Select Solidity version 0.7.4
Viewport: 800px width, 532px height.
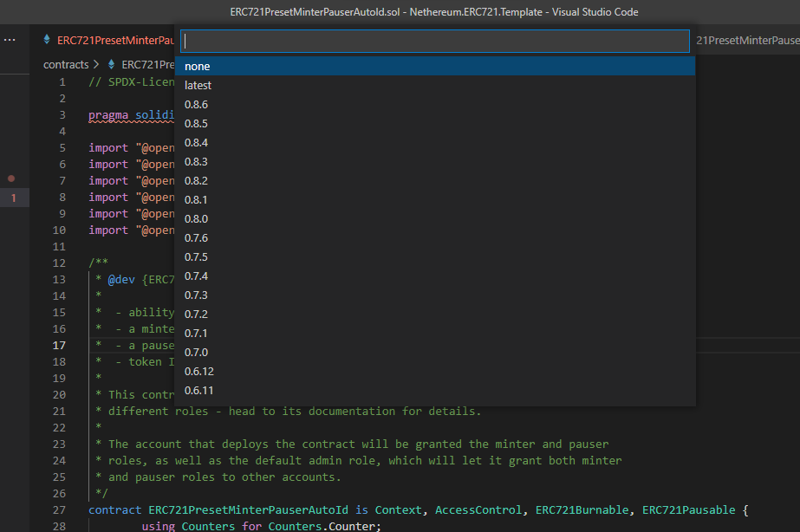(435, 276)
